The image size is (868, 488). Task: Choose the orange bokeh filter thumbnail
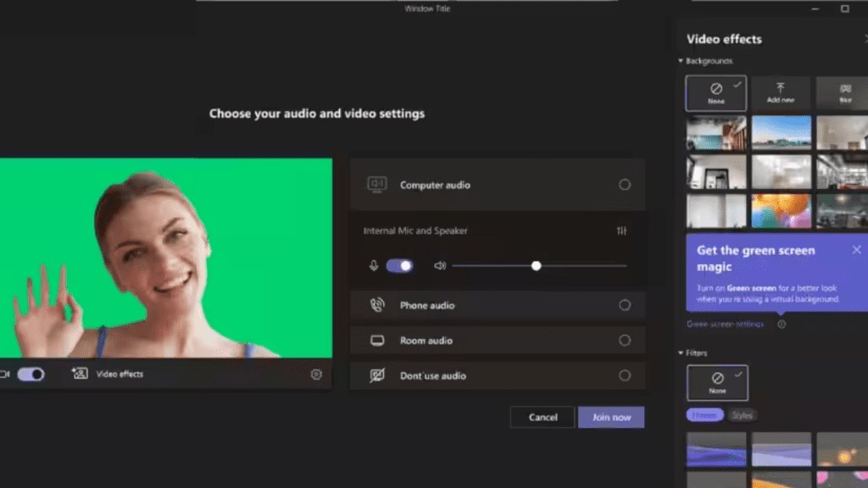(x=842, y=450)
